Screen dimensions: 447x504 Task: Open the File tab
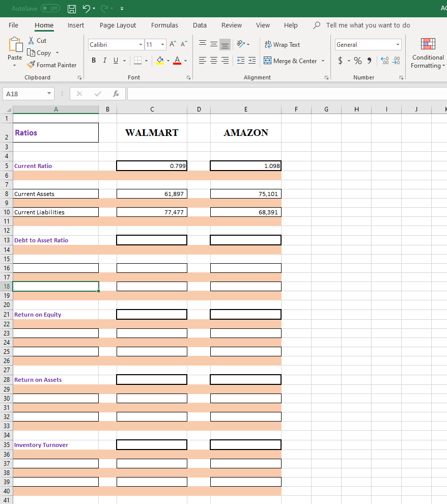coord(14,25)
